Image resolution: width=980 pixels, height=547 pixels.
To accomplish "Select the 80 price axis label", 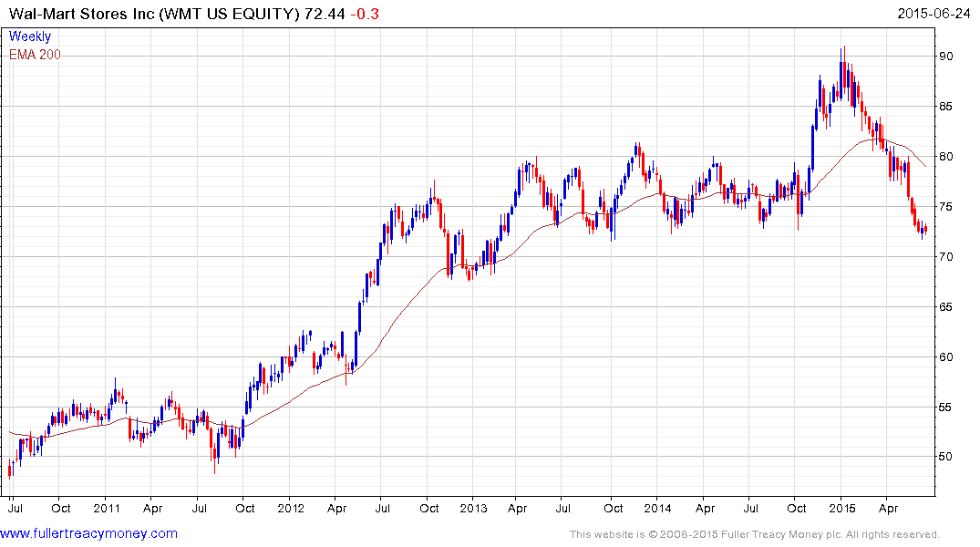I will tap(946, 156).
